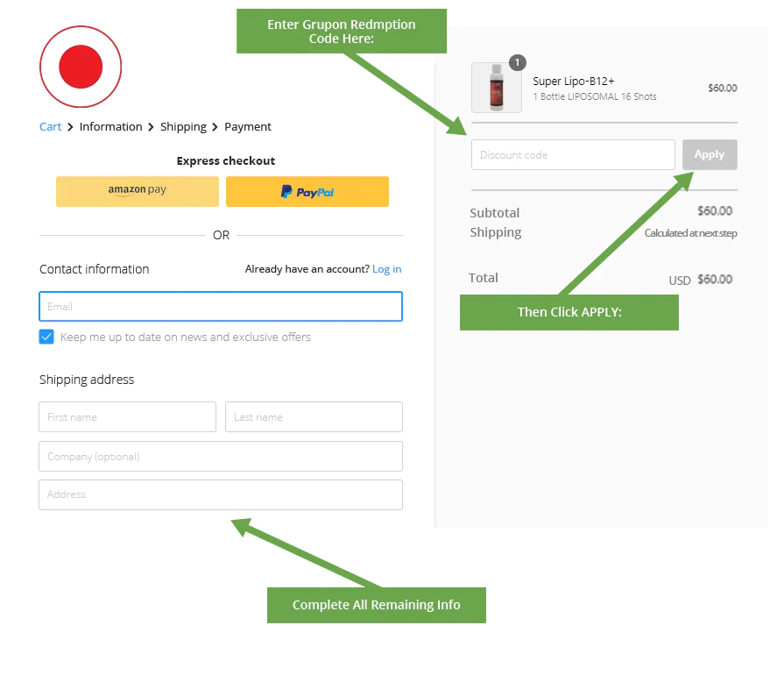The height and width of the screenshot is (675, 784).
Task: Click the Last name field
Action: pos(314,417)
